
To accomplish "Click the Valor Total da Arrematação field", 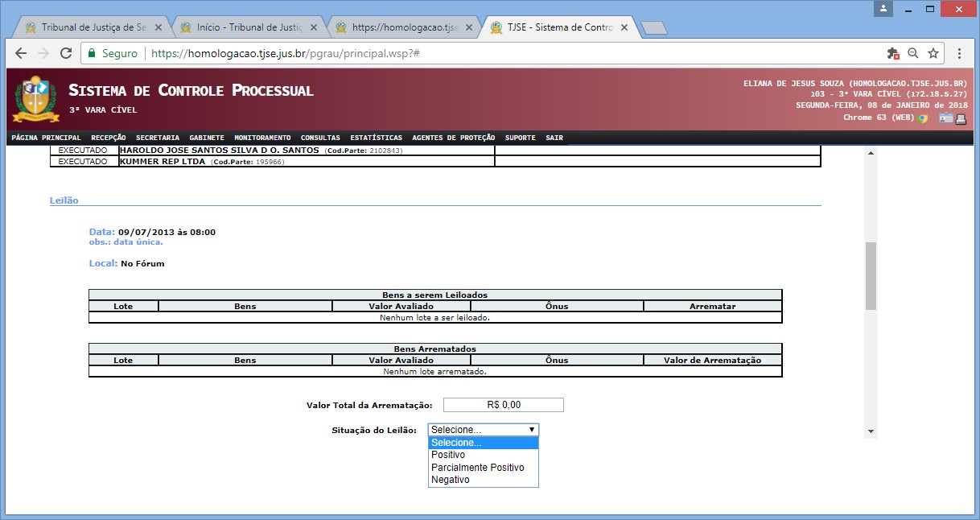I will click(x=503, y=405).
